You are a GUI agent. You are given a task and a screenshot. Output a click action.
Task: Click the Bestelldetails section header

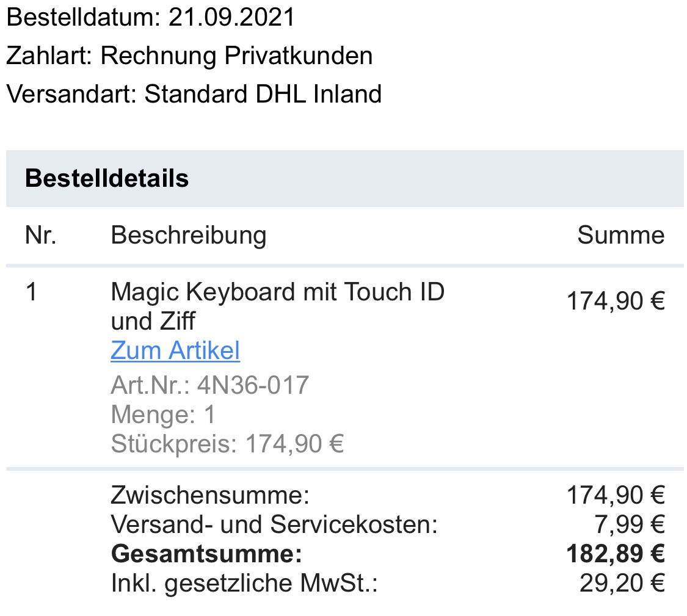[x=107, y=178]
